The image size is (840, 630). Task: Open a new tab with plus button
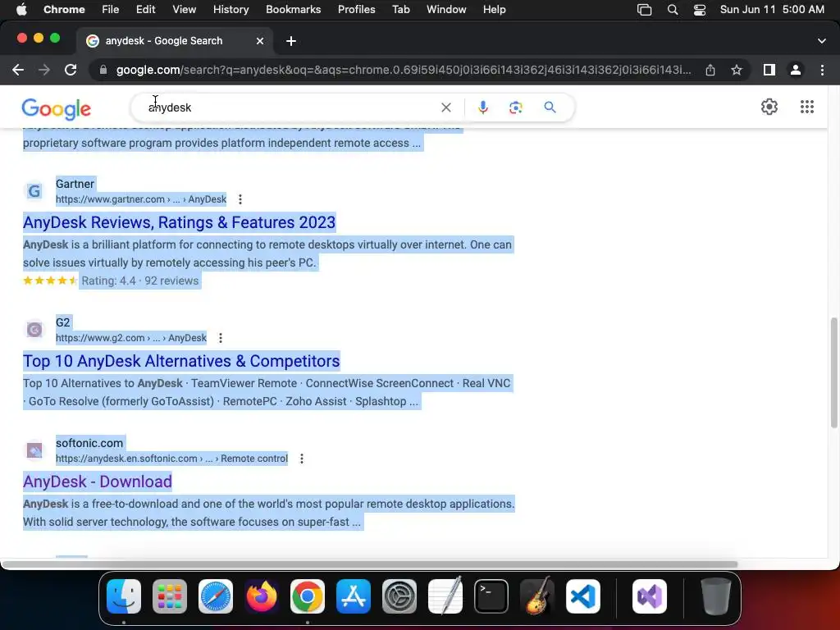(291, 41)
